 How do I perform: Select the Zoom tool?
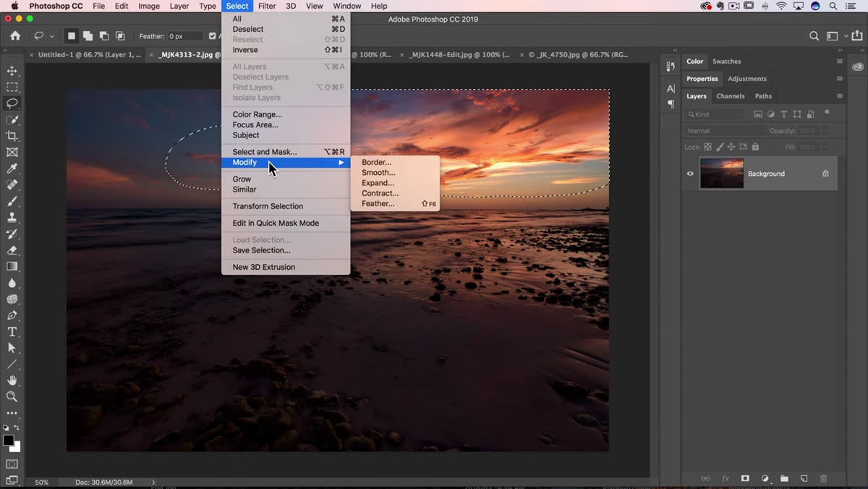12,396
